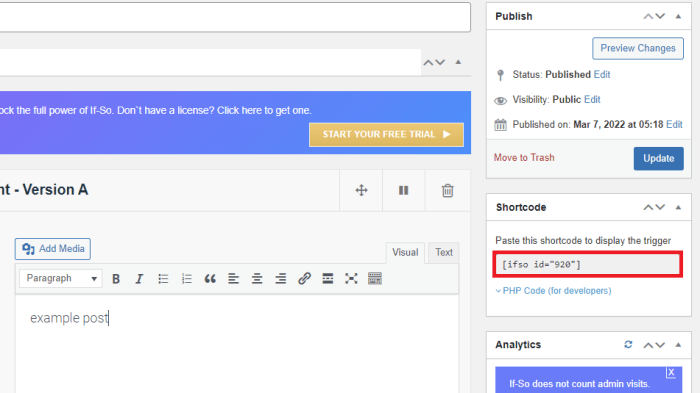
Task: Move Shortcode panel down
Action: click(660, 207)
